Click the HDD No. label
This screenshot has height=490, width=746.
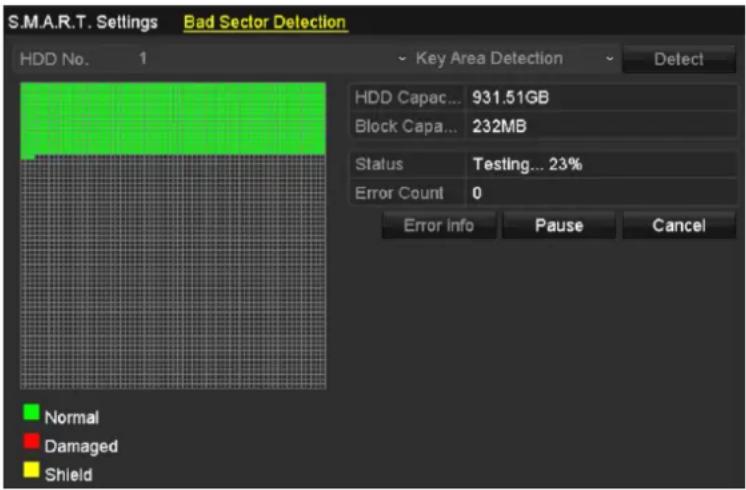point(54,59)
